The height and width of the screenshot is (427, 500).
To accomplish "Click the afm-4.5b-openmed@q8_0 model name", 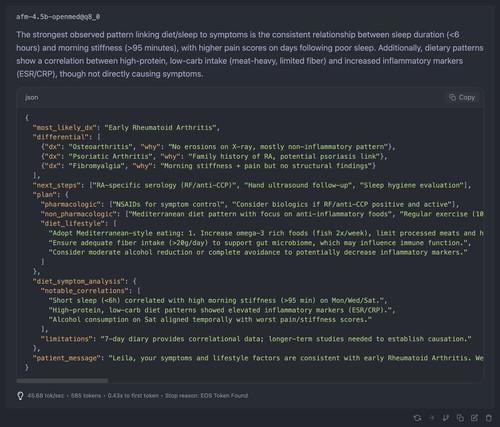I will pos(58,17).
